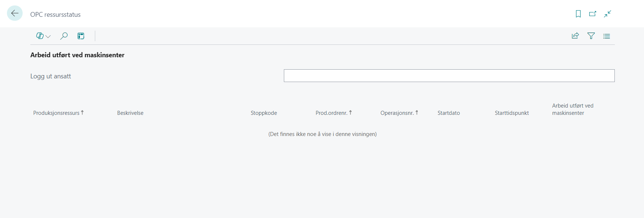
Task: Bookmark the OPC ressursstatus page
Action: (578, 14)
